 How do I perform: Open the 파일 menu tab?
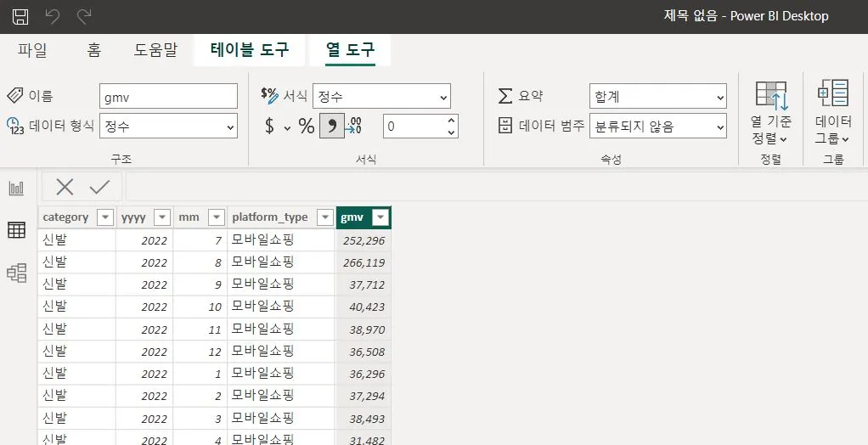click(x=32, y=50)
